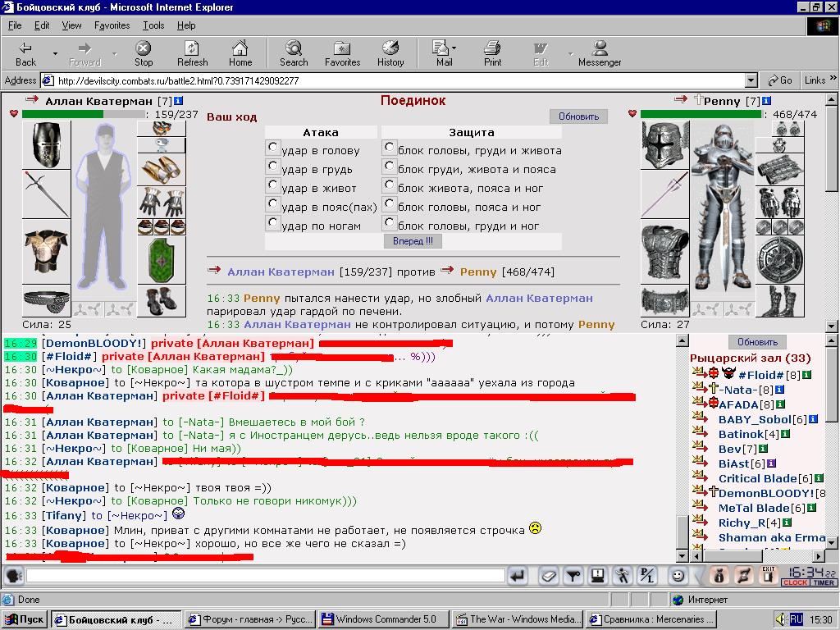Click the "Вперед !!!" button
This screenshot has height=630, width=840.
pyautogui.click(x=413, y=242)
